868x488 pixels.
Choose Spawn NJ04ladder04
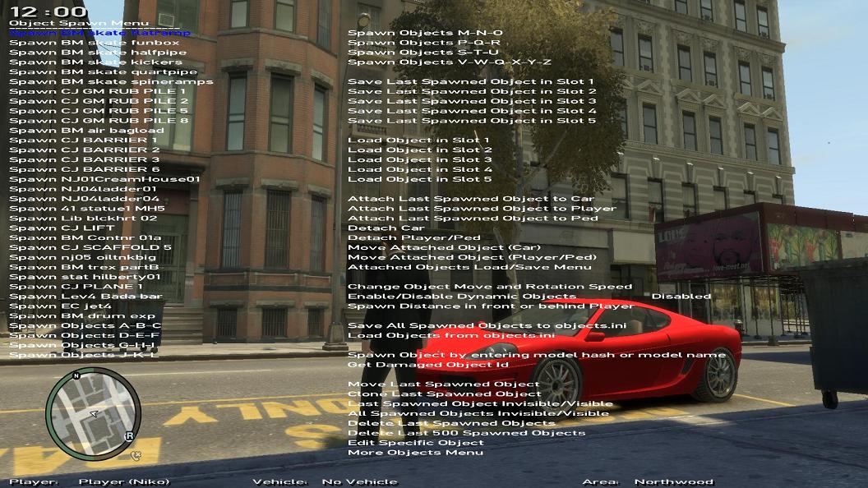tap(84, 199)
